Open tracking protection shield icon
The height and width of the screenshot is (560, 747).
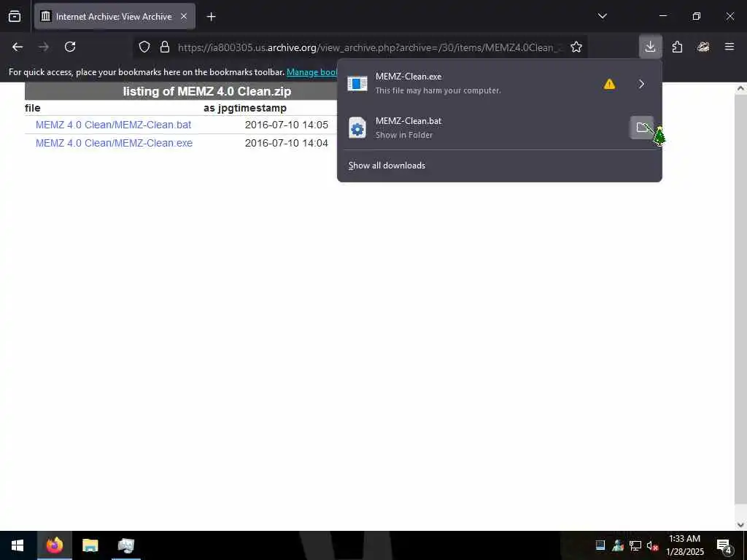[x=144, y=47]
